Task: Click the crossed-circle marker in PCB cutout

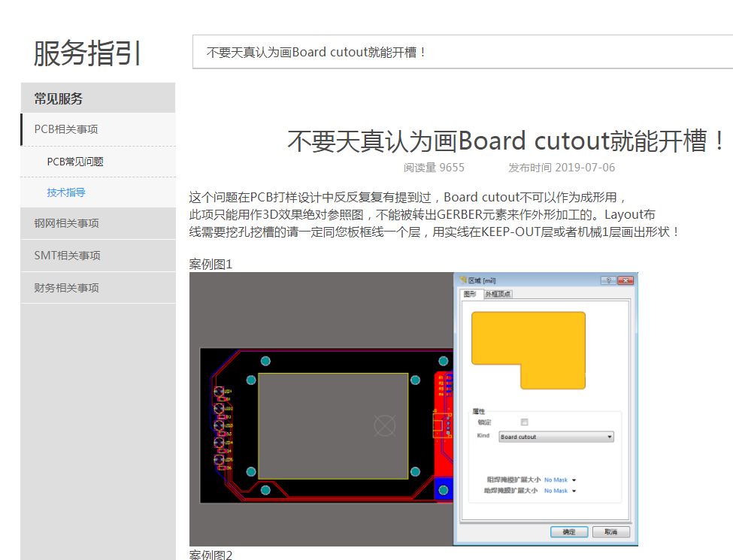Action: click(x=385, y=425)
